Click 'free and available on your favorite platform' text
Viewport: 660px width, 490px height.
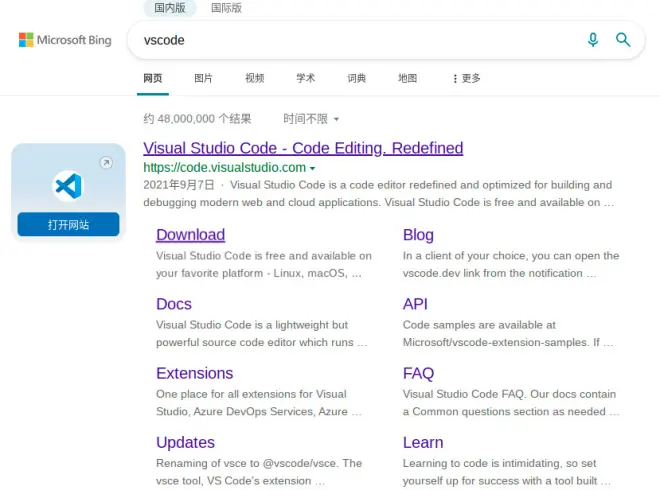point(263,264)
